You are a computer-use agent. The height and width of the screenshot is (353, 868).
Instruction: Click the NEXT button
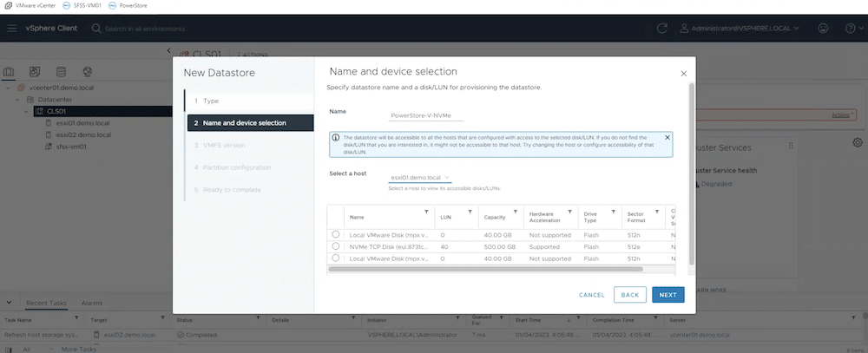click(667, 295)
